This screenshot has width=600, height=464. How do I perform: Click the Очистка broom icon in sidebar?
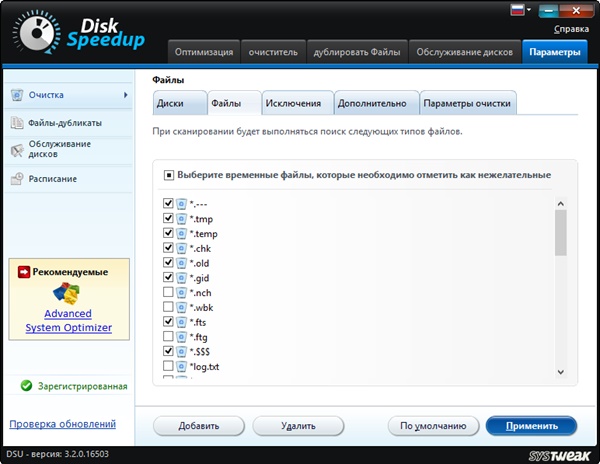[17, 95]
